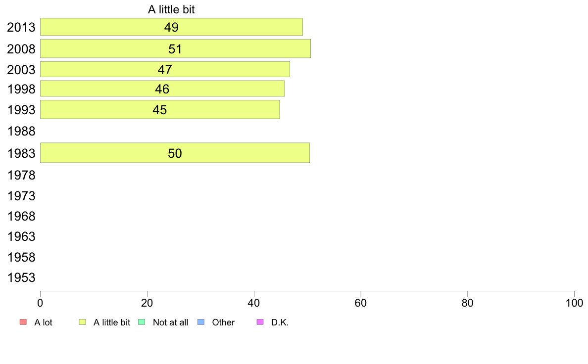Click the yellow 'A little bit' legend swatch

pos(83,322)
